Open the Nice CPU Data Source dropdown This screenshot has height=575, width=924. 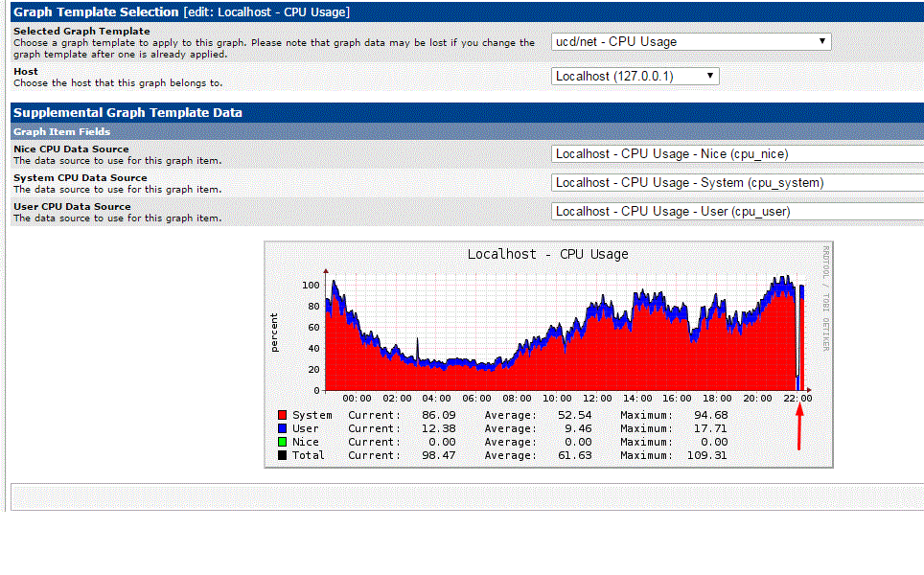pyautogui.click(x=737, y=153)
